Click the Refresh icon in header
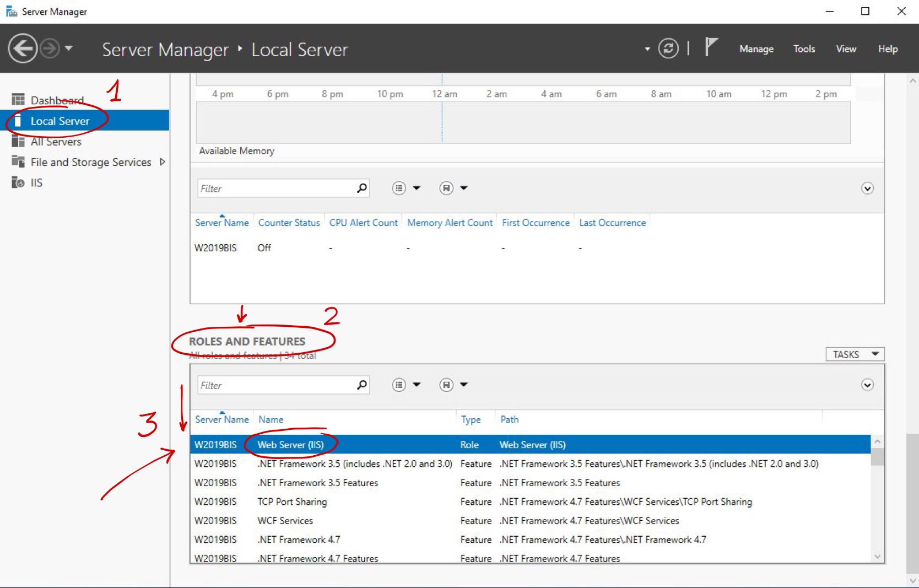919x588 pixels. coord(668,48)
